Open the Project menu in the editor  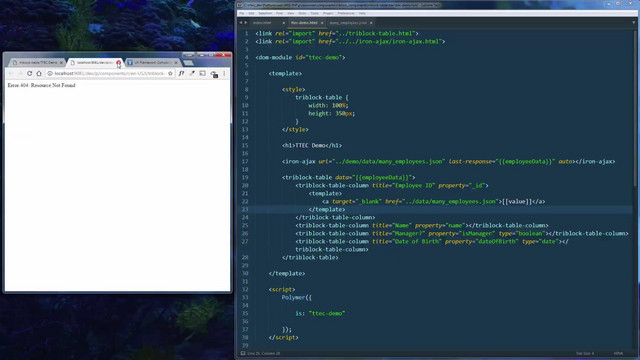click(x=328, y=13)
